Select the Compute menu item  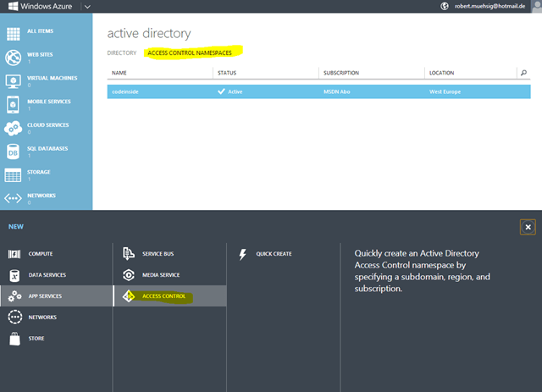click(41, 254)
